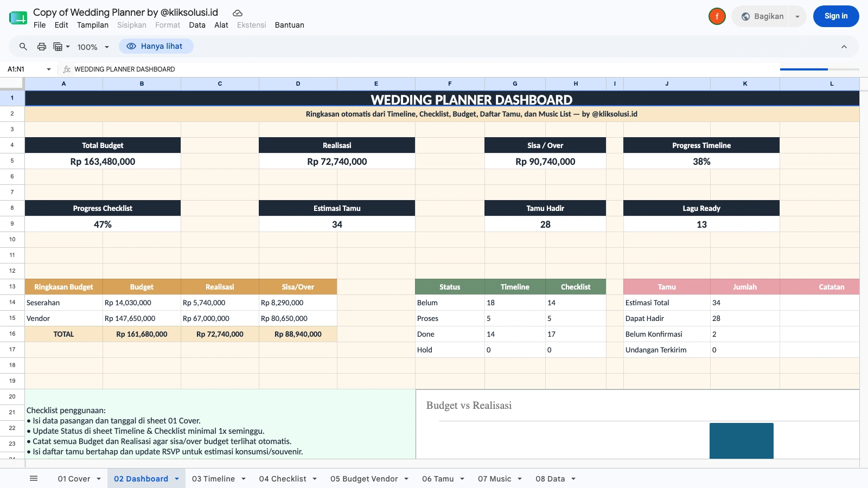
Task: Open the Data menu
Action: coord(197,25)
